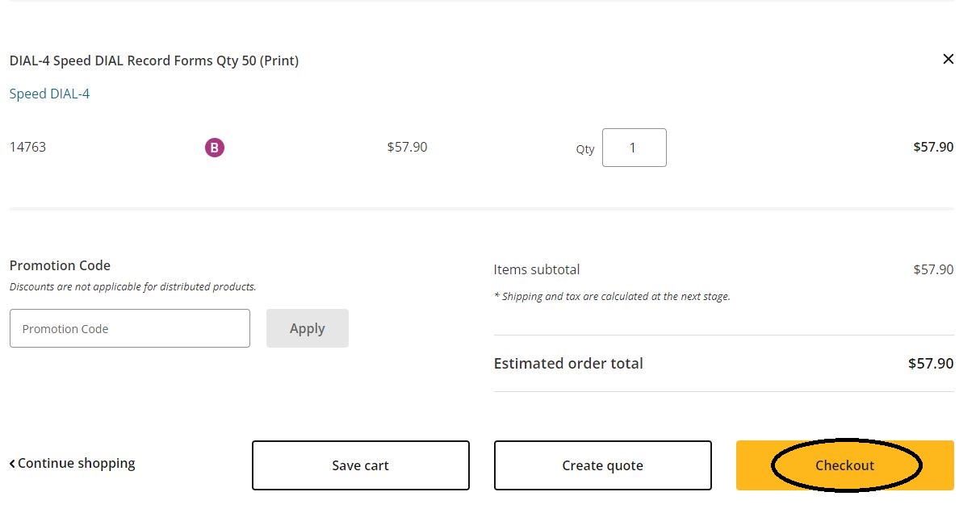Click the X to remove the item
Screen dimensions: 980x517
click(948, 59)
